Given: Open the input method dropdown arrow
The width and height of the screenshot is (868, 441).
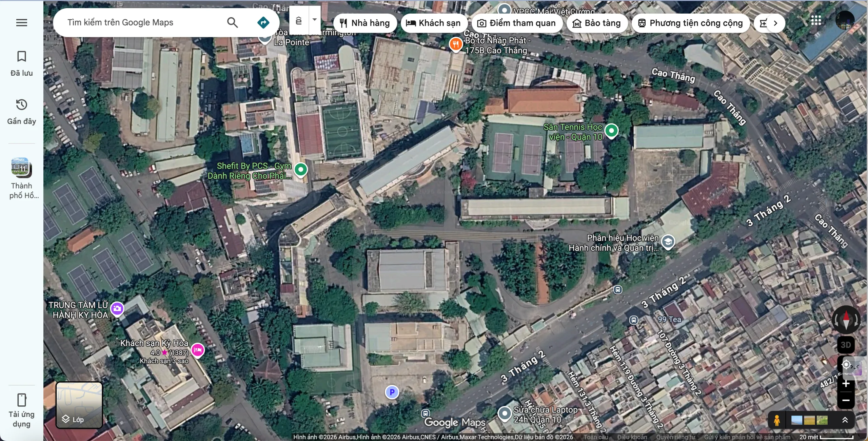Looking at the screenshot, I should (315, 19).
